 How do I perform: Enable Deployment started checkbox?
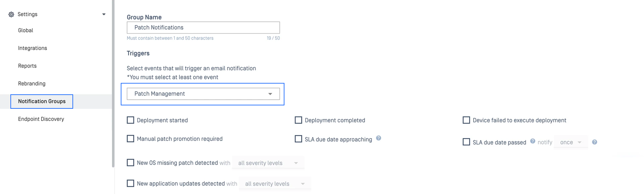pyautogui.click(x=130, y=120)
